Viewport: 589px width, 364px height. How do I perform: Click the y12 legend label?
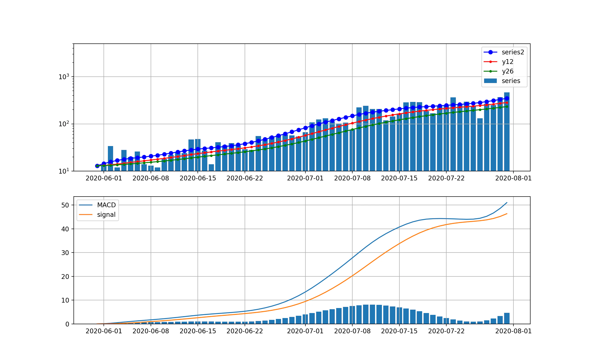point(508,62)
